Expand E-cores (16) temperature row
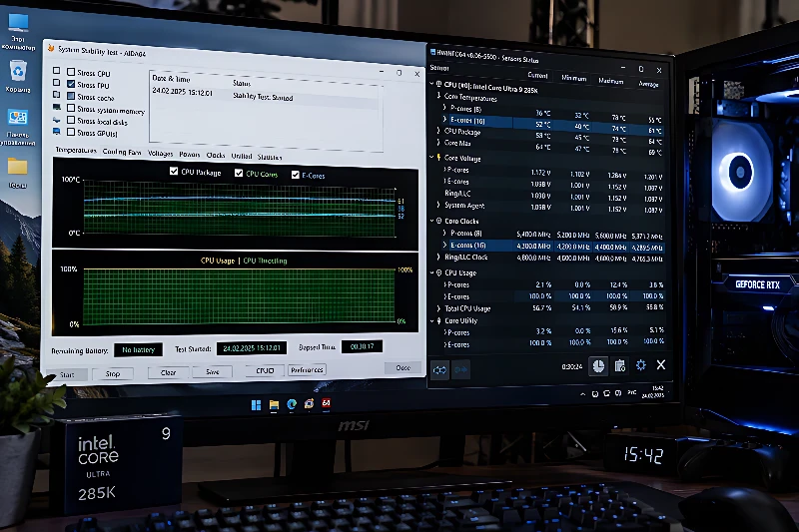 click(x=444, y=119)
